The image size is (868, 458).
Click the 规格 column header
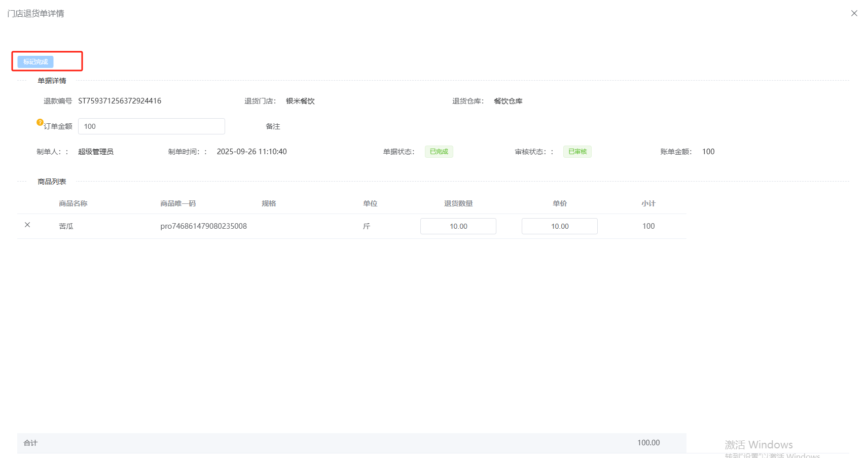269,203
